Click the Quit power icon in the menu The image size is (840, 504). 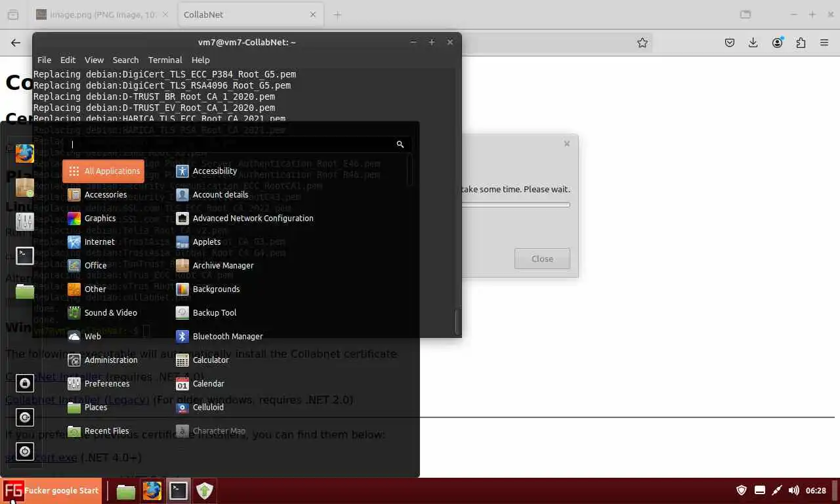click(x=24, y=451)
